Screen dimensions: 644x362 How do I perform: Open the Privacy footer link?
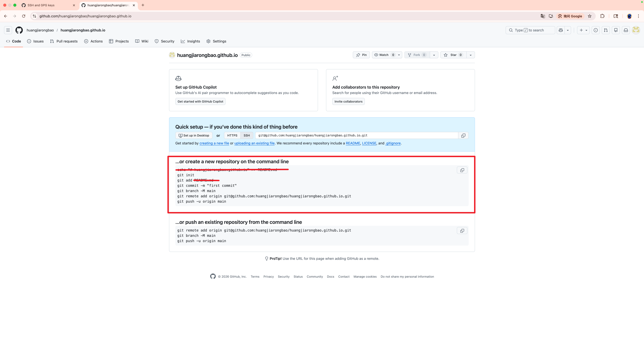[269, 277]
